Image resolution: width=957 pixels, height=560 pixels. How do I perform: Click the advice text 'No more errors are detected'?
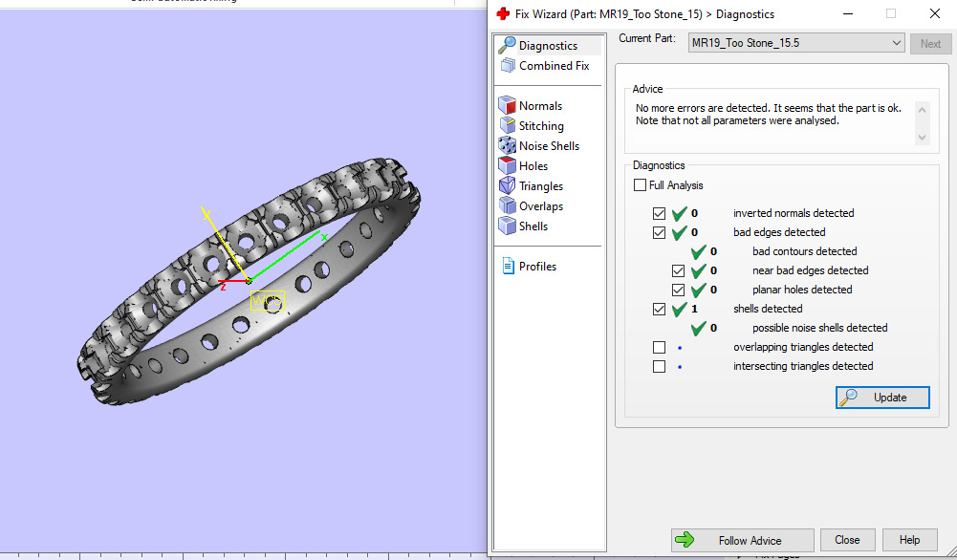pos(703,108)
